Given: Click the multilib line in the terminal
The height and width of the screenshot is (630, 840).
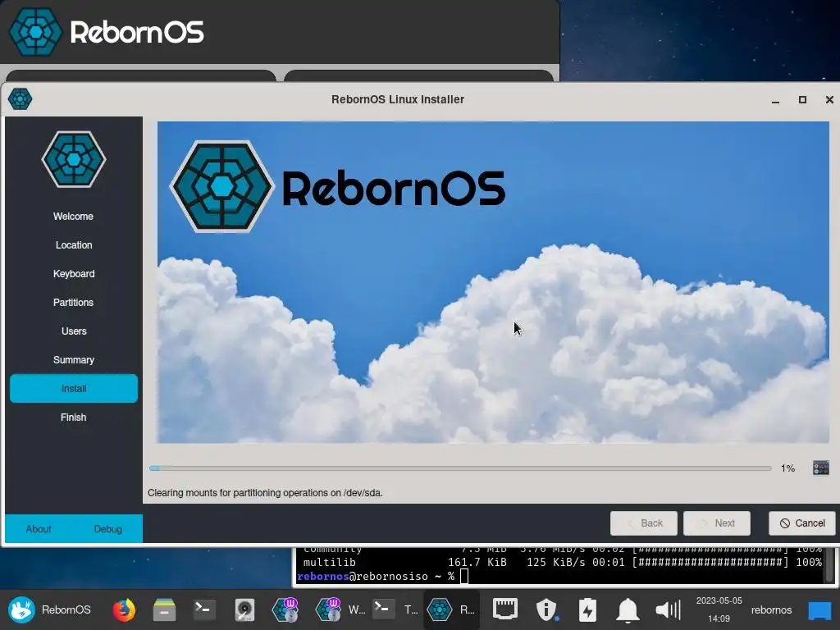Looking at the screenshot, I should click(x=562, y=562).
